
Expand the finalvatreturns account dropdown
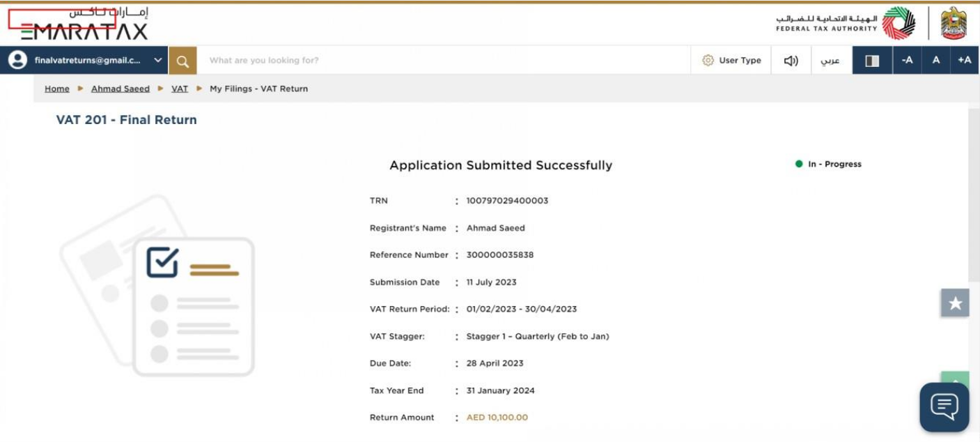tap(158, 60)
